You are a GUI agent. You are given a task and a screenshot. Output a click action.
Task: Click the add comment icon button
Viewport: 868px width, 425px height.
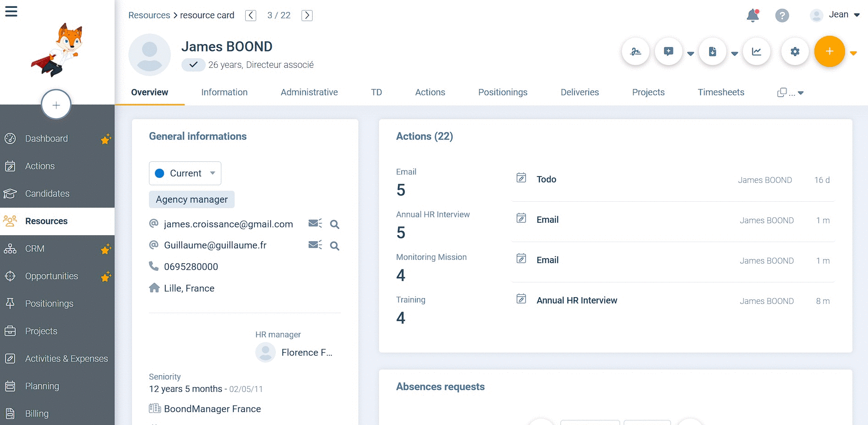[668, 51]
